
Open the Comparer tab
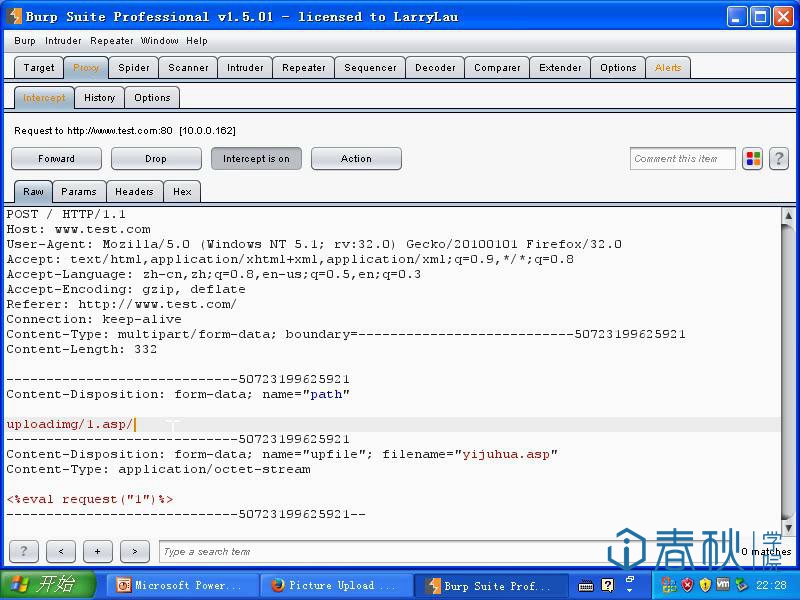point(497,68)
